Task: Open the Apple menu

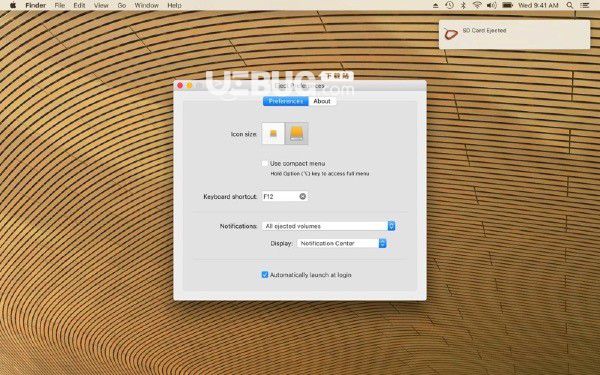Action: point(13,5)
